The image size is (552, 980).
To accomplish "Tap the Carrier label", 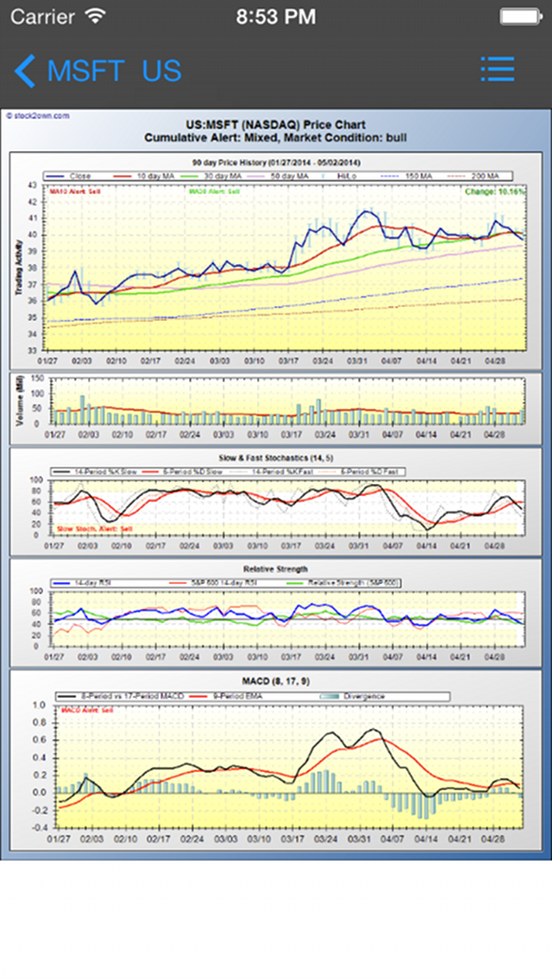I will tap(43, 17).
